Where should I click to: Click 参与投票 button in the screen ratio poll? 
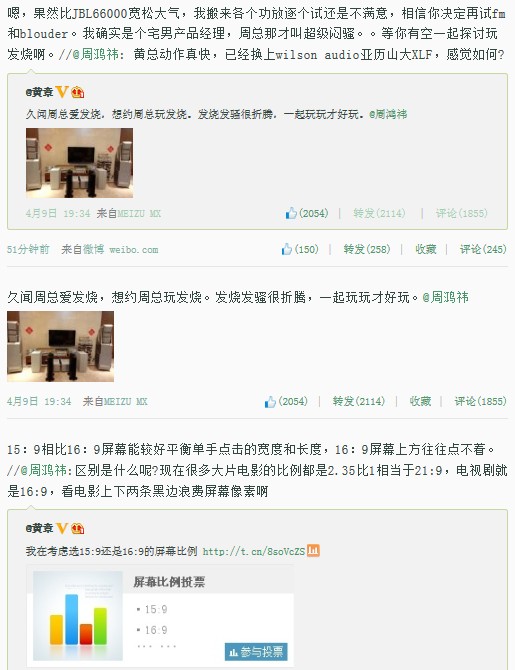tap(256, 652)
